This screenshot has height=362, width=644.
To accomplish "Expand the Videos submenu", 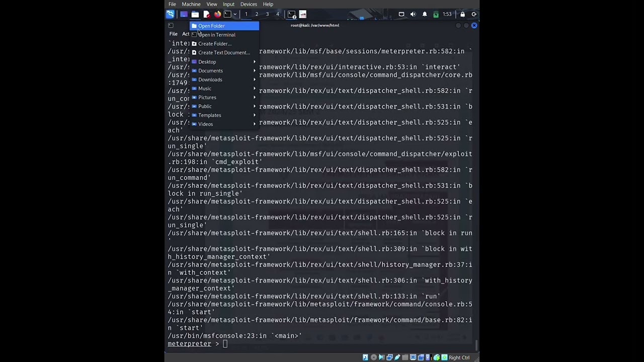I will [224, 124].
